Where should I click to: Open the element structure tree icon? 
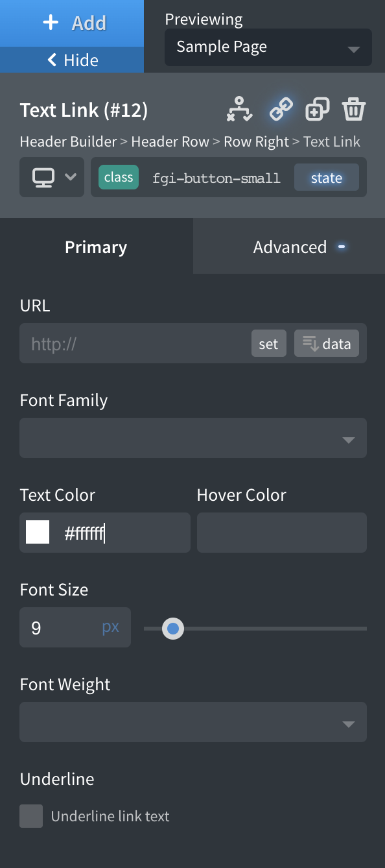pos(239,109)
